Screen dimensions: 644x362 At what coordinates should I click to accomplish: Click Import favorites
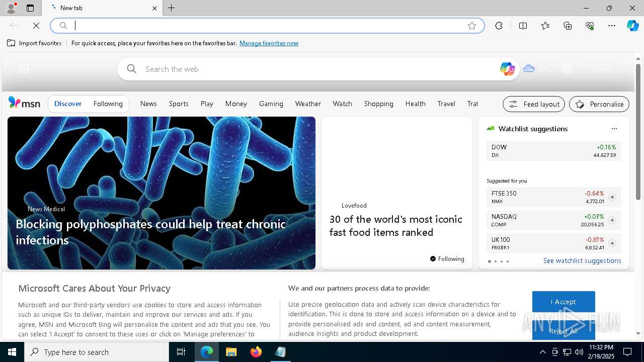point(34,43)
